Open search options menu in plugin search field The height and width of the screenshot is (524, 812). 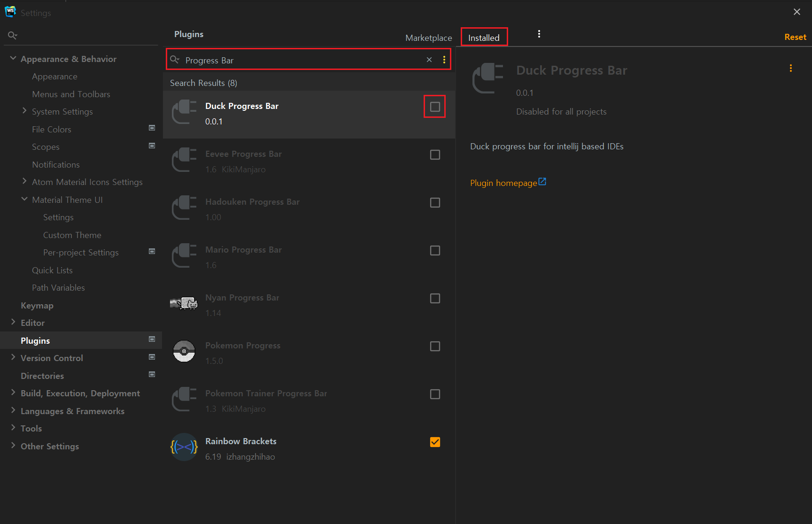tap(444, 60)
